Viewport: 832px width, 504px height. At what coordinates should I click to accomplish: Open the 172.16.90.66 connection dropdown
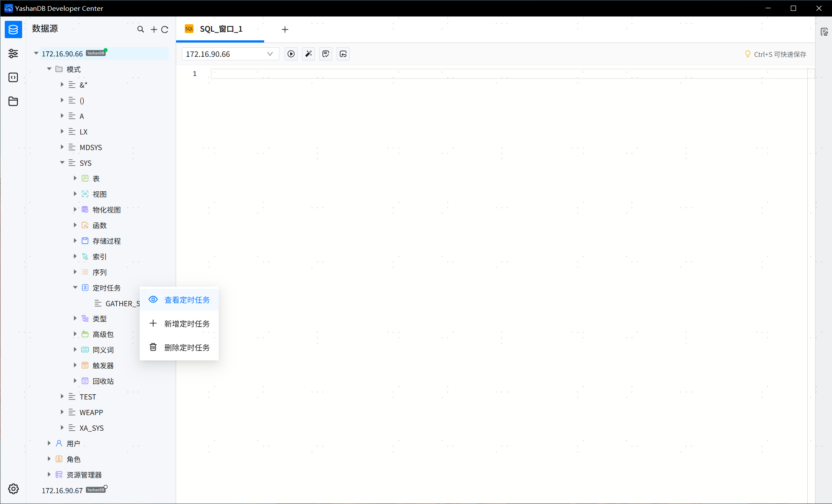pyautogui.click(x=230, y=54)
